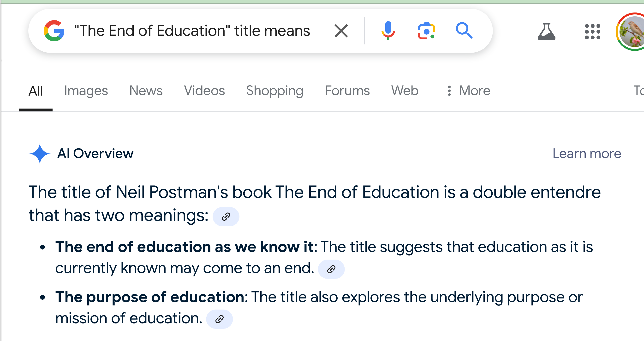Switch to the News tab
The width and height of the screenshot is (644, 341).
(x=146, y=91)
